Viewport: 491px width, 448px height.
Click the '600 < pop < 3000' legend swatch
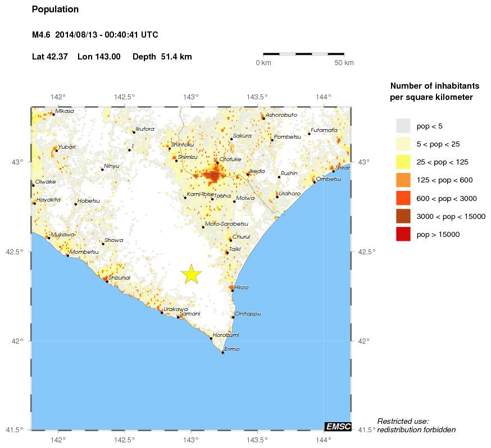pyautogui.click(x=403, y=198)
